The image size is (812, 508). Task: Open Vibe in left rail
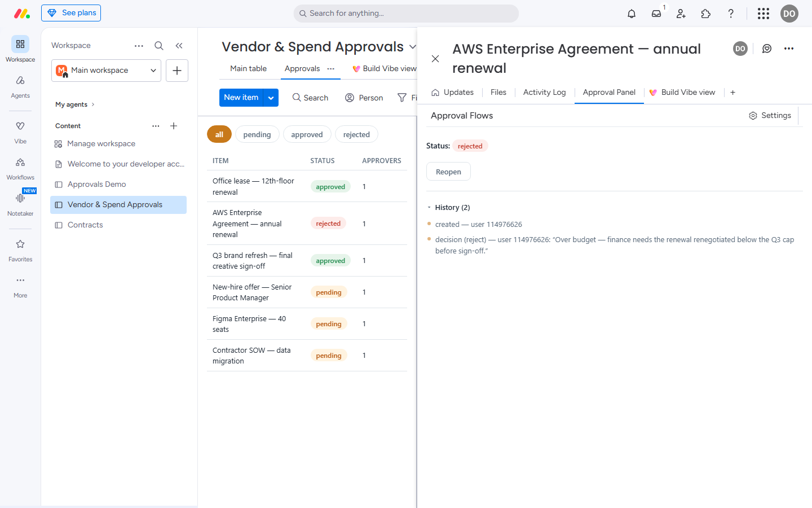pyautogui.click(x=20, y=133)
